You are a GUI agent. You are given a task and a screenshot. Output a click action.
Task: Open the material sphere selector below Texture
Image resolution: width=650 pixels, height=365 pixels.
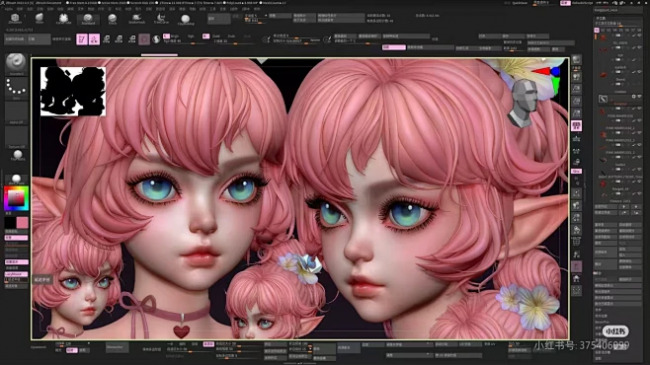tap(17, 156)
